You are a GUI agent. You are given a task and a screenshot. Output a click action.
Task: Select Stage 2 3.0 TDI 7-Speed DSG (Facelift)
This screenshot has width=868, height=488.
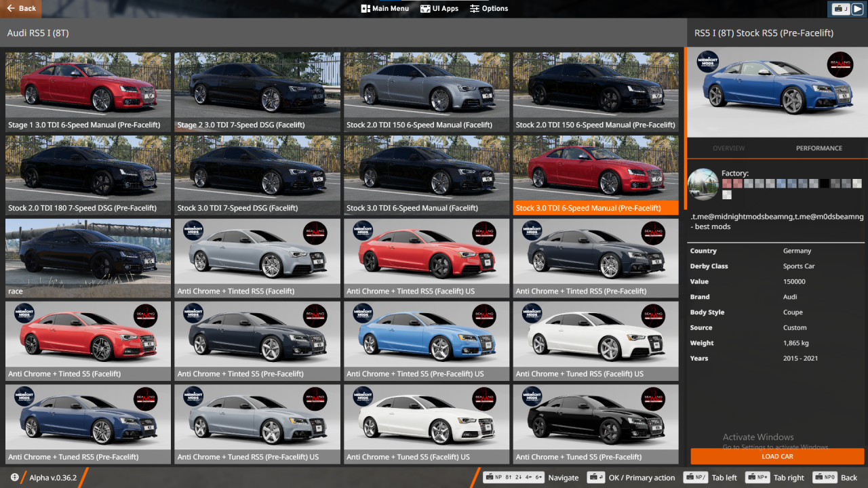point(257,92)
